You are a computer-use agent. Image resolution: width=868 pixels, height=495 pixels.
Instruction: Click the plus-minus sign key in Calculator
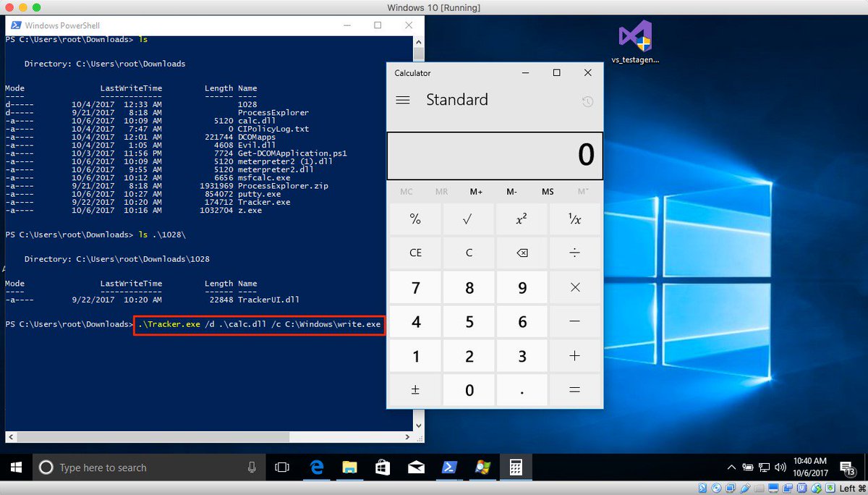pos(416,390)
